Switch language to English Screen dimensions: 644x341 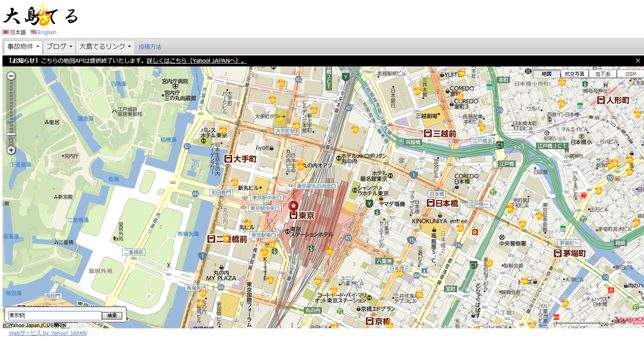coord(44,32)
